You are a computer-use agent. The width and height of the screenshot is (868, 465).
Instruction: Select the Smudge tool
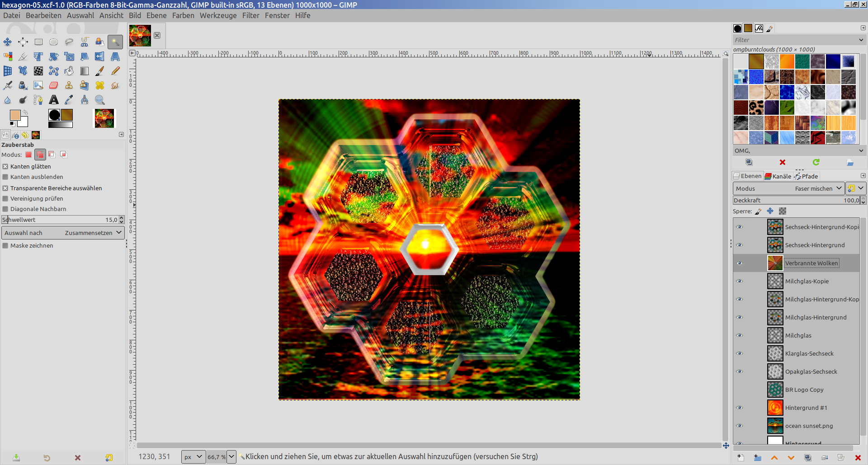pos(115,85)
